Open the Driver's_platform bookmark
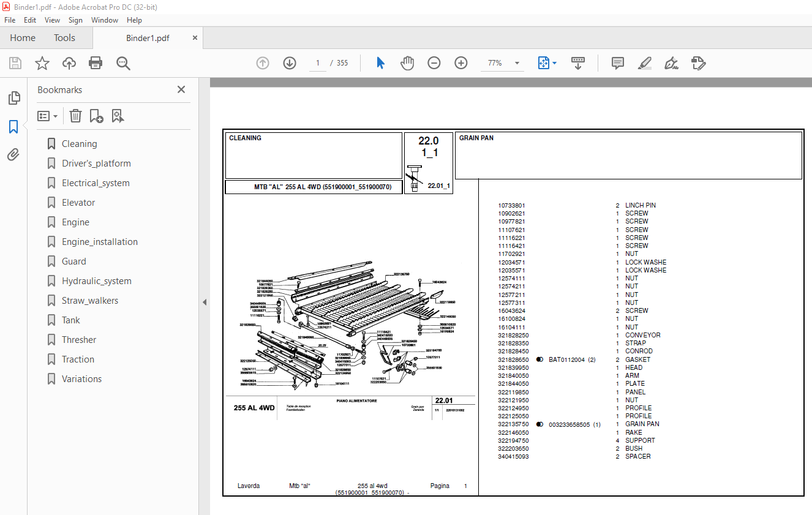812x515 pixels. (x=96, y=164)
